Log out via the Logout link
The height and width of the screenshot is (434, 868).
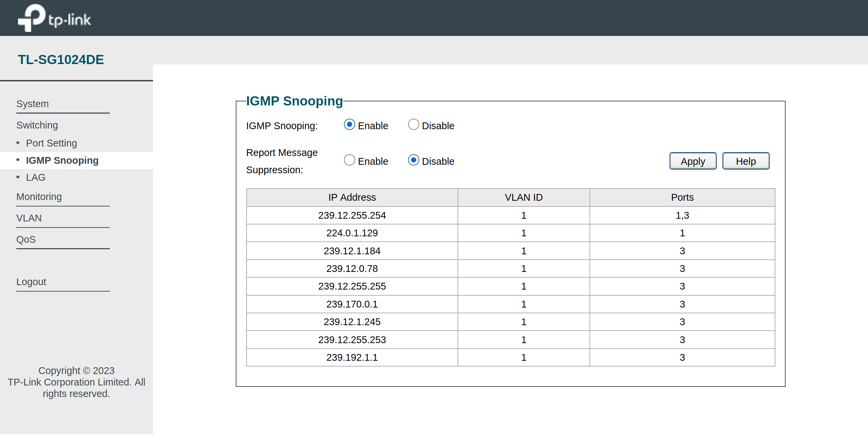coord(31,282)
